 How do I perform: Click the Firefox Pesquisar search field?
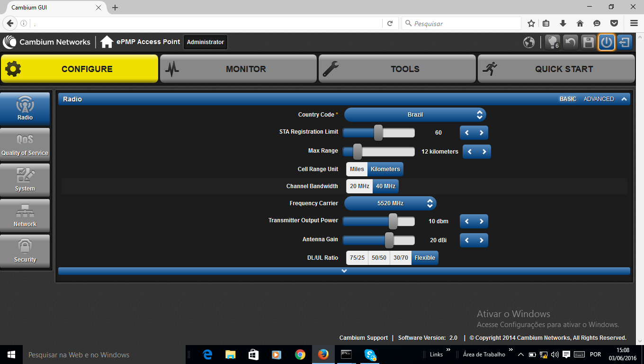[x=462, y=23]
